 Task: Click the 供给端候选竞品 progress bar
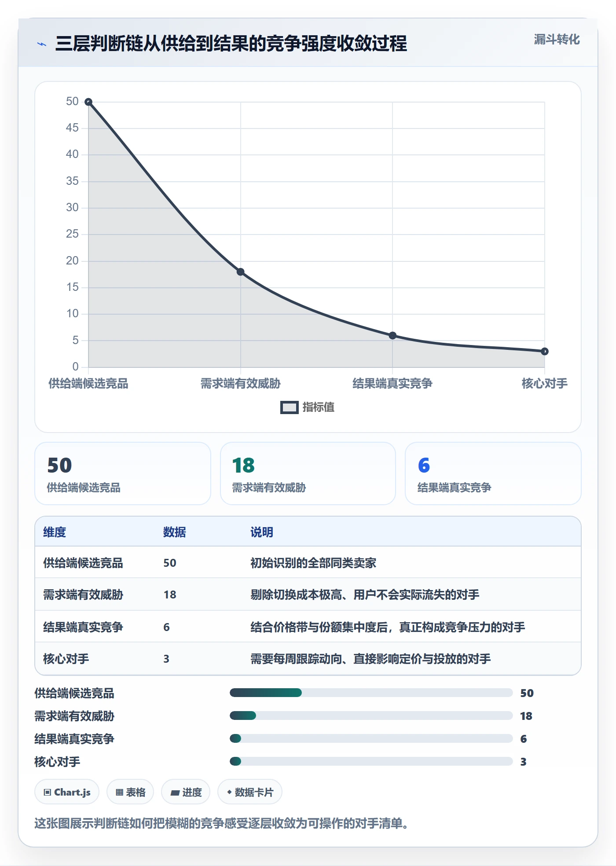pos(371,693)
